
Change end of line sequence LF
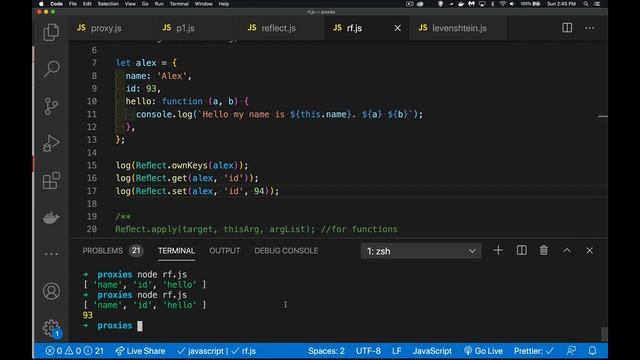396,351
